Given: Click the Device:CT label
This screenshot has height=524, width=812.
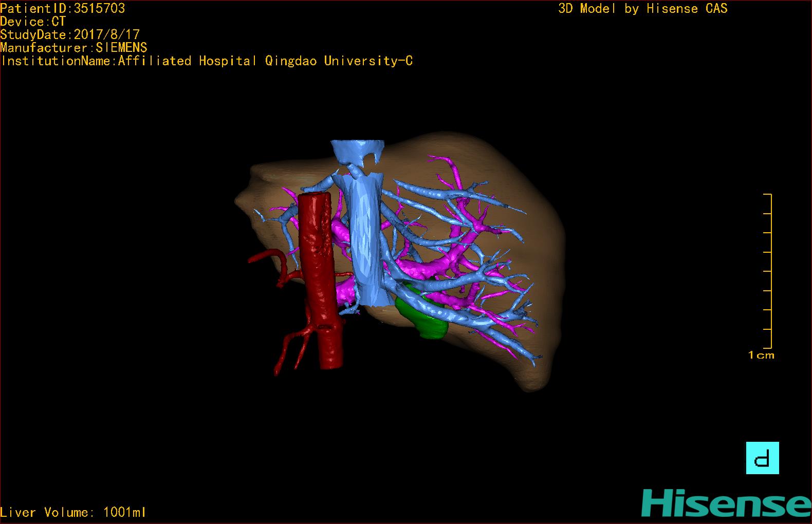Looking at the screenshot, I should pyautogui.click(x=33, y=22).
